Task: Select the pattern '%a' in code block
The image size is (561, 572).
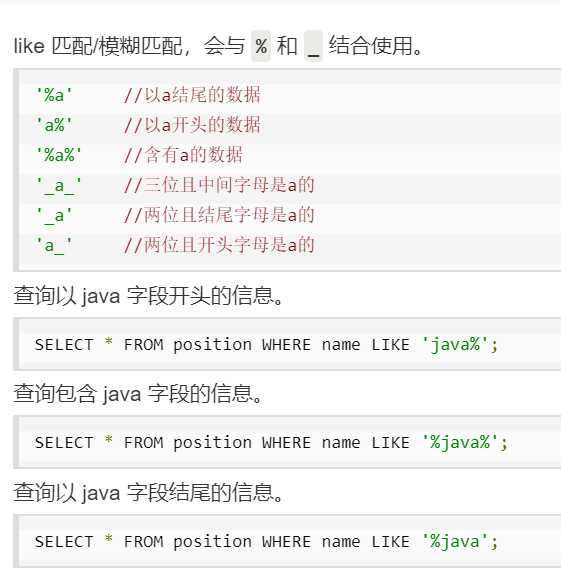Action: coord(54,96)
